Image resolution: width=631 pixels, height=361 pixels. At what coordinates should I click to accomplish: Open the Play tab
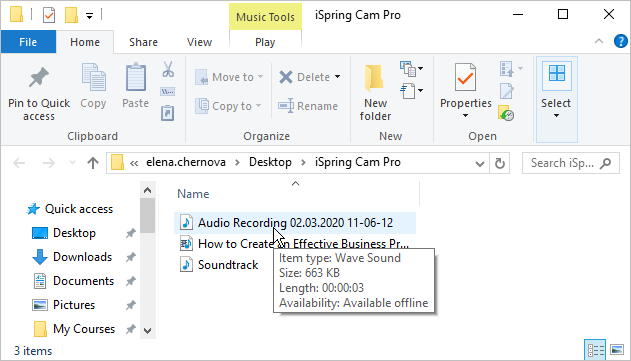[265, 42]
